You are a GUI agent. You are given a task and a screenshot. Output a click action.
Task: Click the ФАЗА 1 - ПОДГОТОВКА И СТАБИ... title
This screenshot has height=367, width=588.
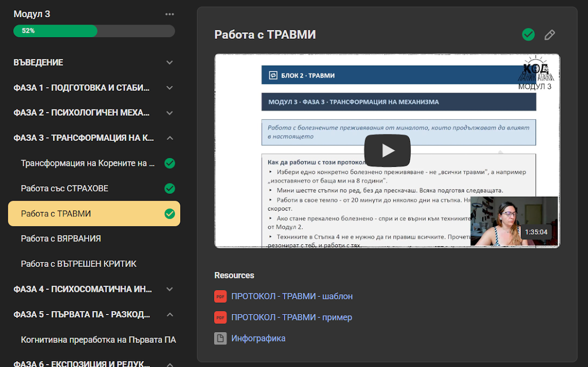coord(81,88)
